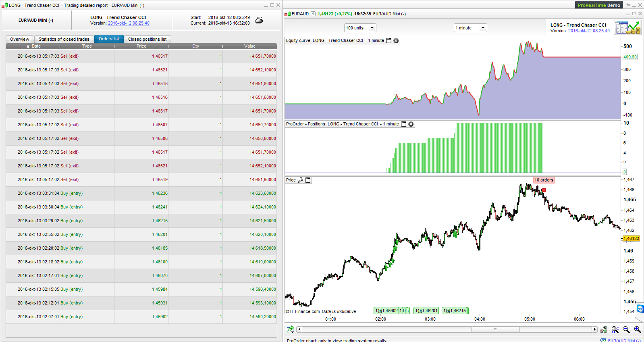Screen dimensions: 644x342
Task: Click the zoom in magnifier icon
Action: [x=637, y=329]
